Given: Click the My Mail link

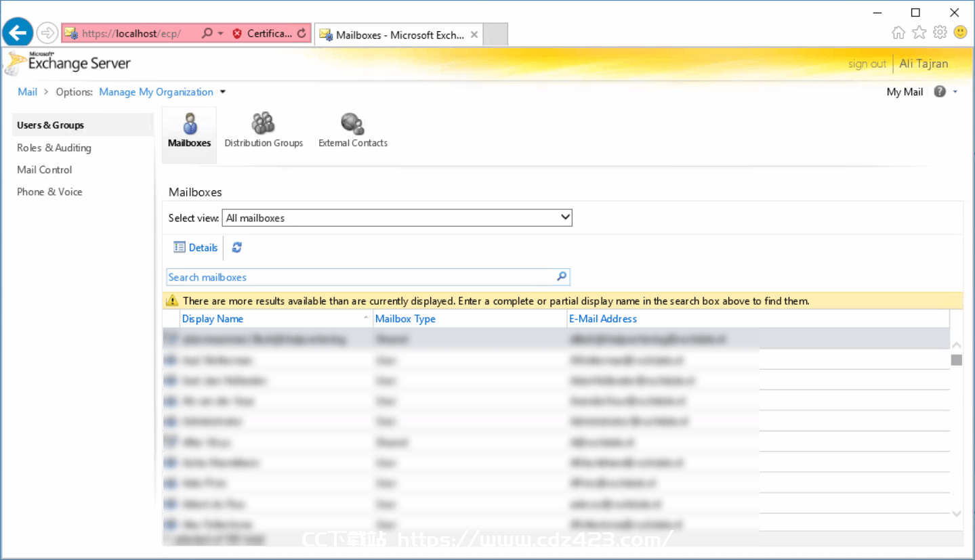Looking at the screenshot, I should [x=905, y=92].
